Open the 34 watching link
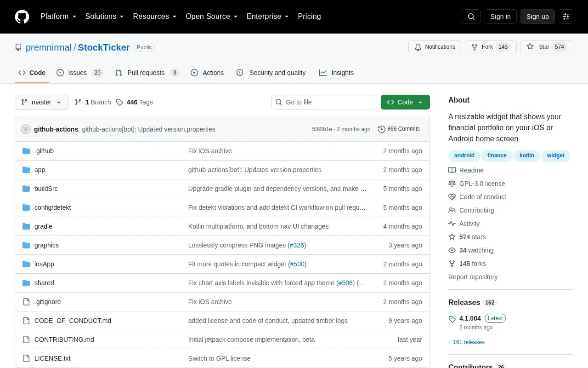 pyautogui.click(x=471, y=250)
